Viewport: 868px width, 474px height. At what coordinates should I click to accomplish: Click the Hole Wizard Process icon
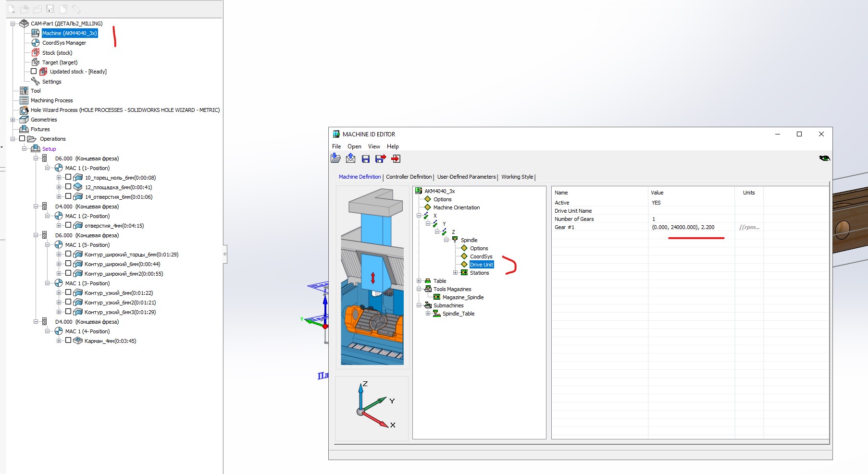coord(24,110)
